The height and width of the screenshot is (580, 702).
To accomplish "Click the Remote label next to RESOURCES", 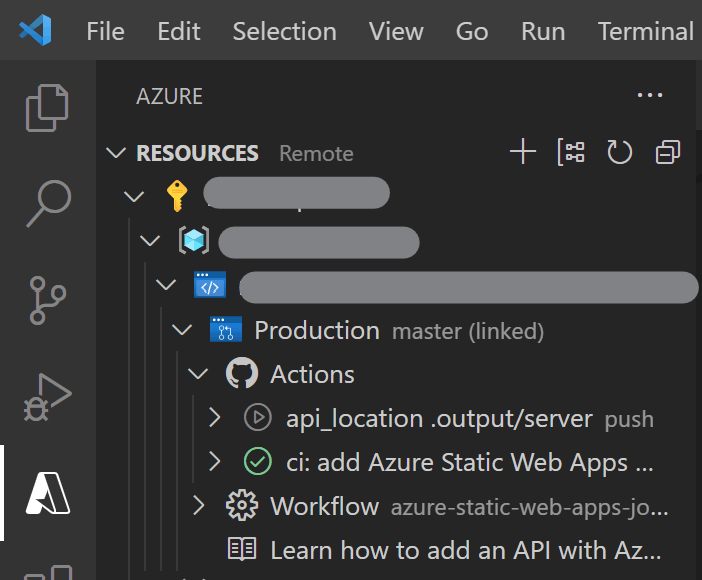I will click(x=317, y=154).
